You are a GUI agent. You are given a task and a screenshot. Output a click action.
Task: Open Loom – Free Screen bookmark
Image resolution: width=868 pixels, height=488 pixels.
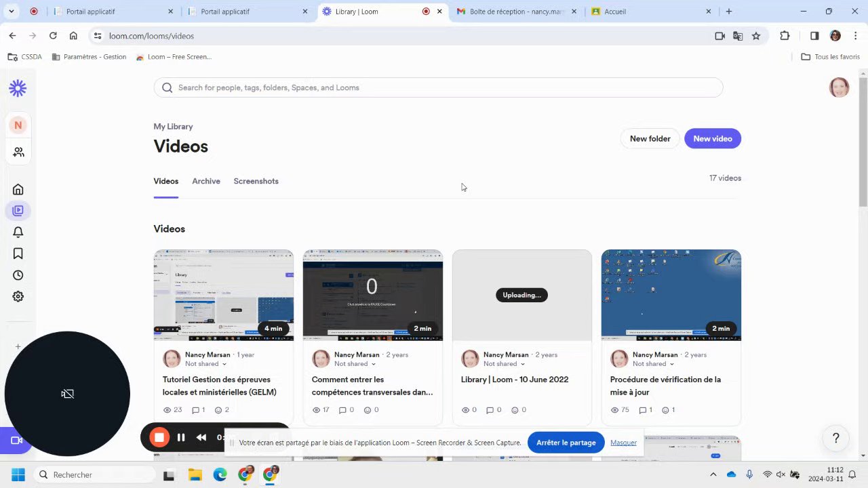click(174, 57)
